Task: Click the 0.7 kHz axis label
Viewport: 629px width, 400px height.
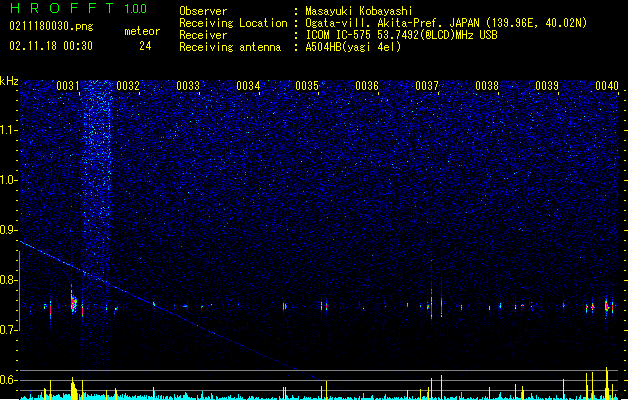Action: point(8,330)
